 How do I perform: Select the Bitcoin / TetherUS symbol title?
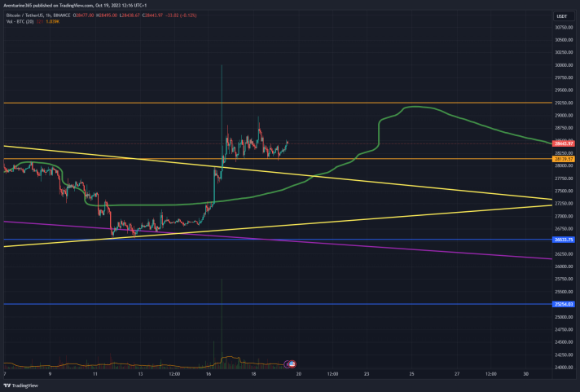[24, 15]
